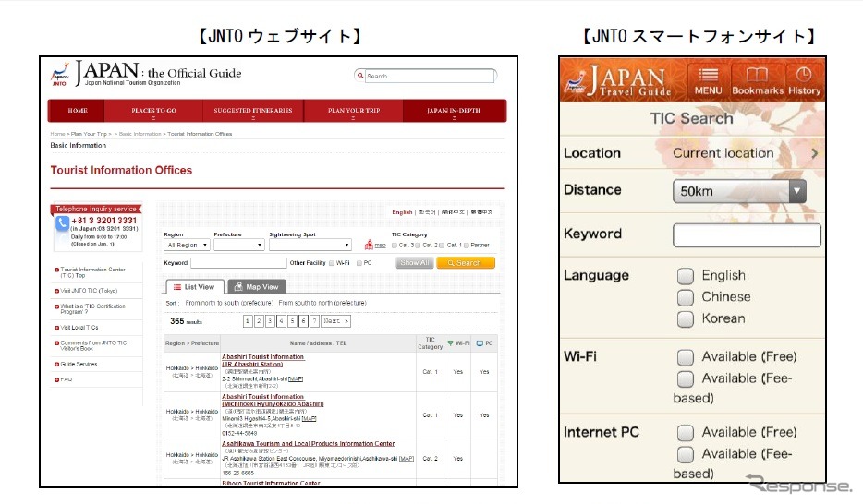The height and width of the screenshot is (504, 863).
Task: Tick Internet PC Available (Fee-based) checkbox
Action: [x=686, y=454]
